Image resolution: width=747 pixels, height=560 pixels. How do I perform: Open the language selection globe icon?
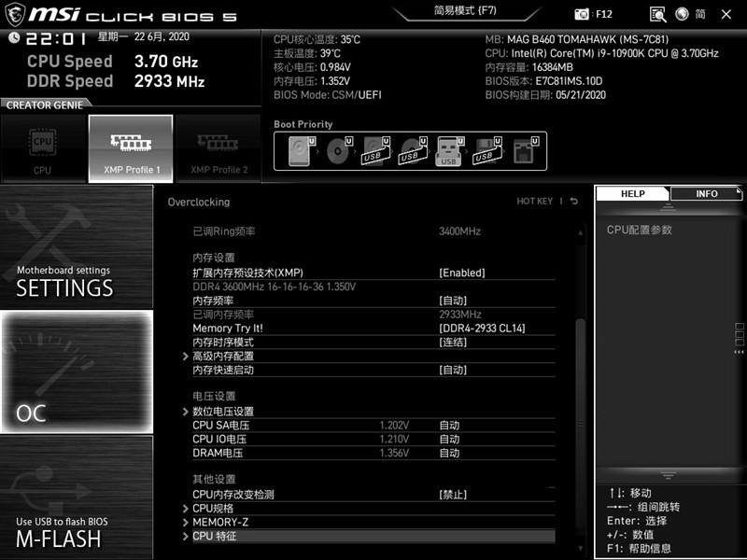(x=682, y=14)
